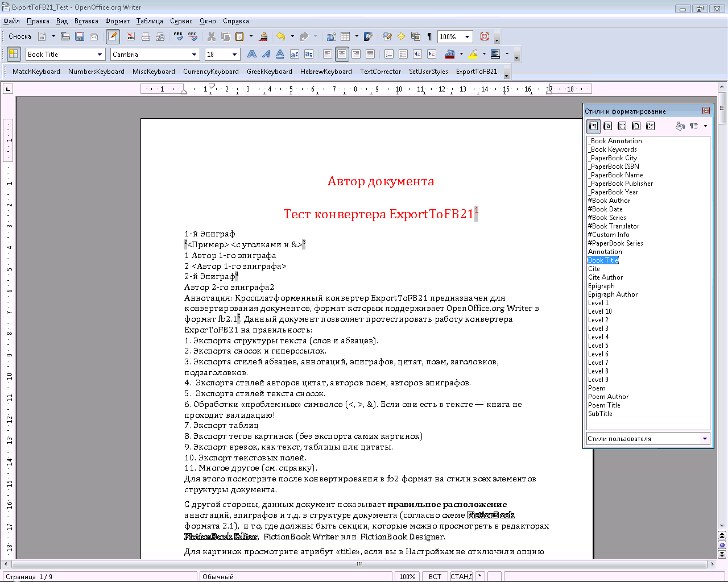This screenshot has width=728, height=582.
Task: Expand the style filter dropdown in the Styles panel
Action: pyautogui.click(x=705, y=439)
